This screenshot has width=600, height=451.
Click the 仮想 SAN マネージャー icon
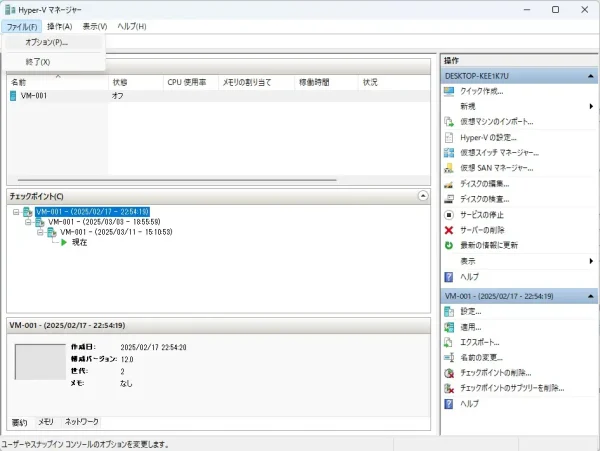pyautogui.click(x=449, y=168)
